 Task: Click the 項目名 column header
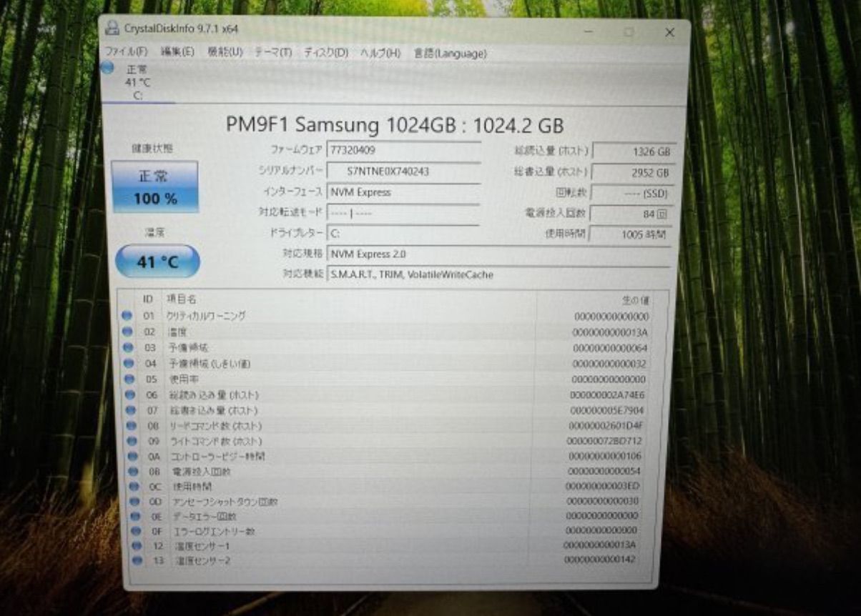181,299
